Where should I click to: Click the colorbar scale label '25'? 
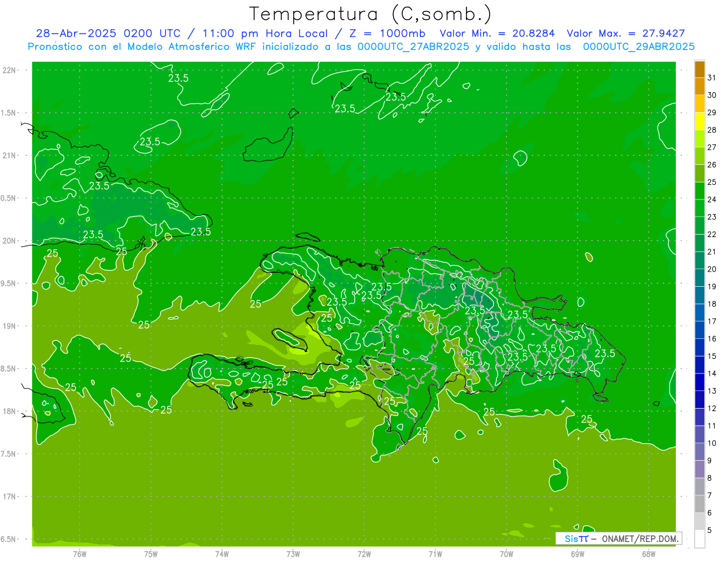click(712, 182)
